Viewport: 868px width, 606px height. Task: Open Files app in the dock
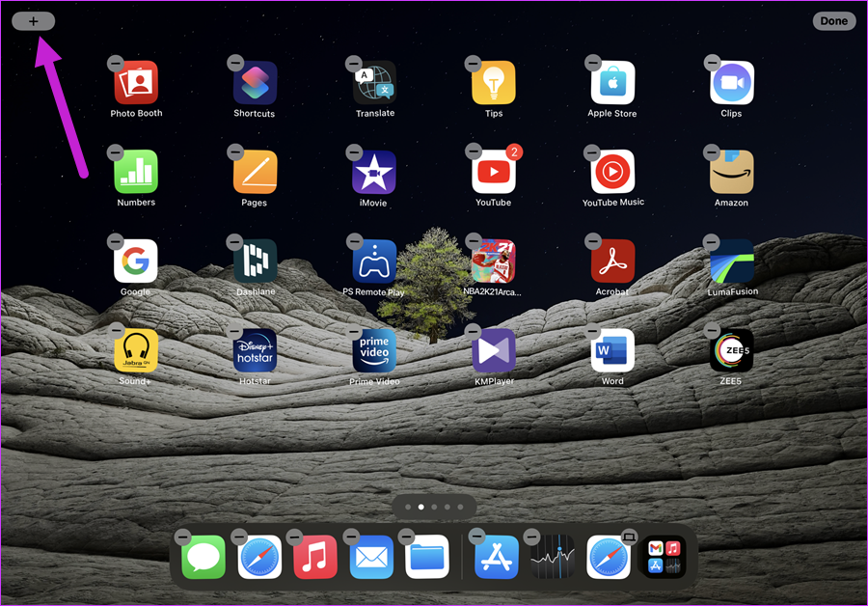point(427,557)
